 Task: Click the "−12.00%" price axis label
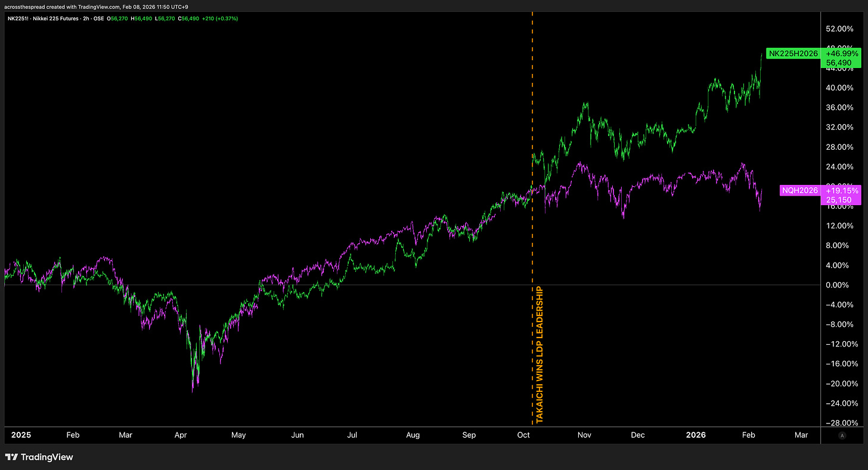pyautogui.click(x=841, y=344)
